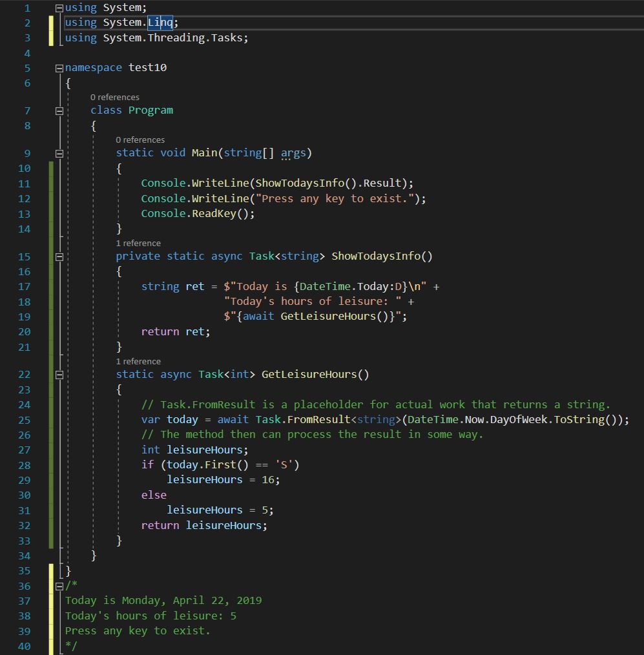Collapse the comment block starting at line 36
This screenshot has height=655, width=644.
[59, 587]
